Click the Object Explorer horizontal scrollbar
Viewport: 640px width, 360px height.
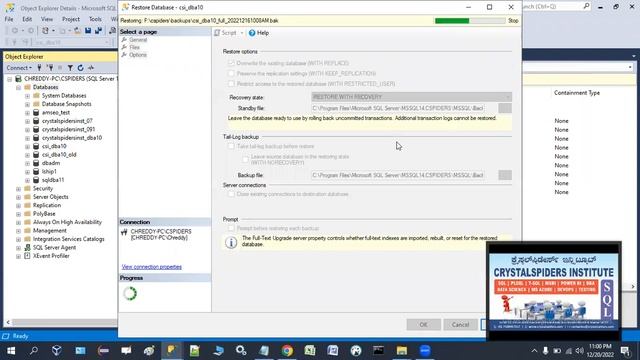coord(63,322)
